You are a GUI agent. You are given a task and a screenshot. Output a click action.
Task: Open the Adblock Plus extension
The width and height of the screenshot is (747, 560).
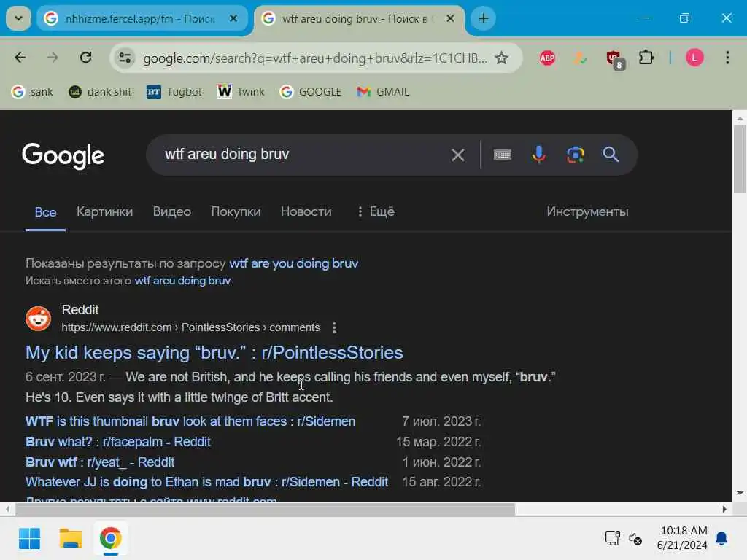(547, 58)
